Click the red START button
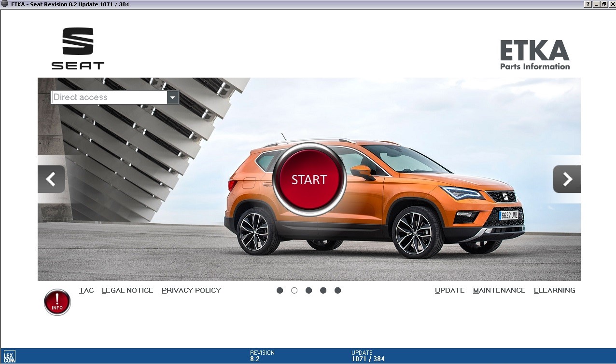The image size is (616, 364). 309,179
